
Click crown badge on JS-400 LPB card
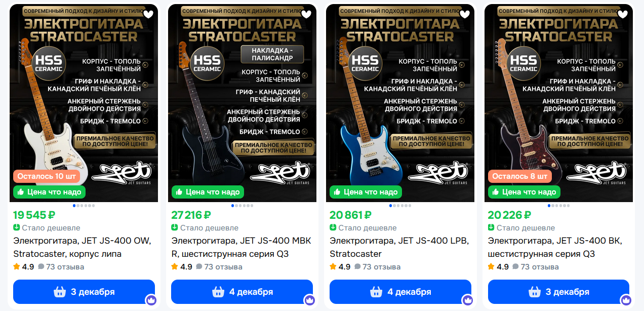click(467, 300)
